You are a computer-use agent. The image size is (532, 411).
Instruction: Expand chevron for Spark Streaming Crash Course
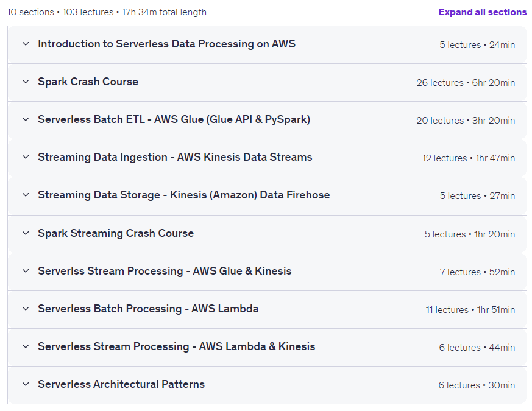(x=26, y=233)
